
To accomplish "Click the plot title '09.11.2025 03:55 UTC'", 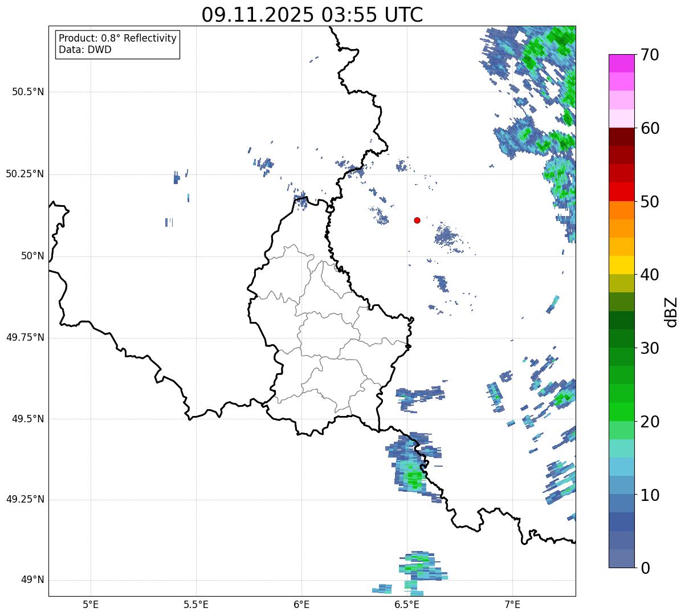I will coord(312,15).
